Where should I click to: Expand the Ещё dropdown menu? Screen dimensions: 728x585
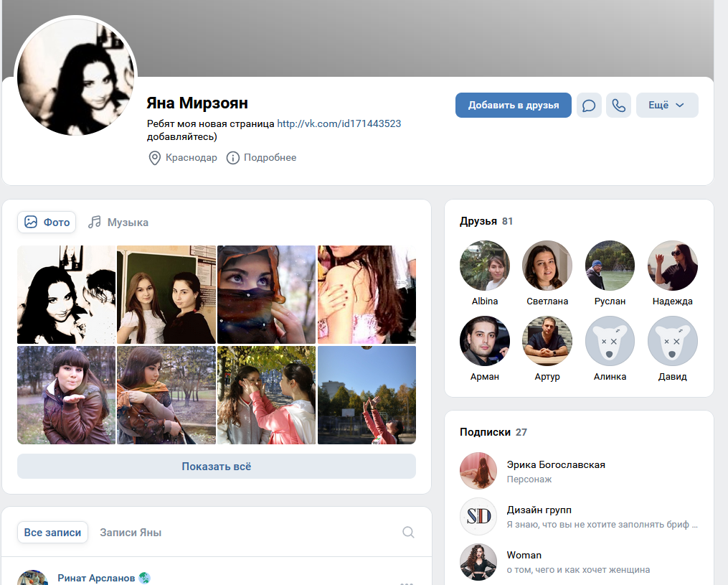click(x=667, y=105)
